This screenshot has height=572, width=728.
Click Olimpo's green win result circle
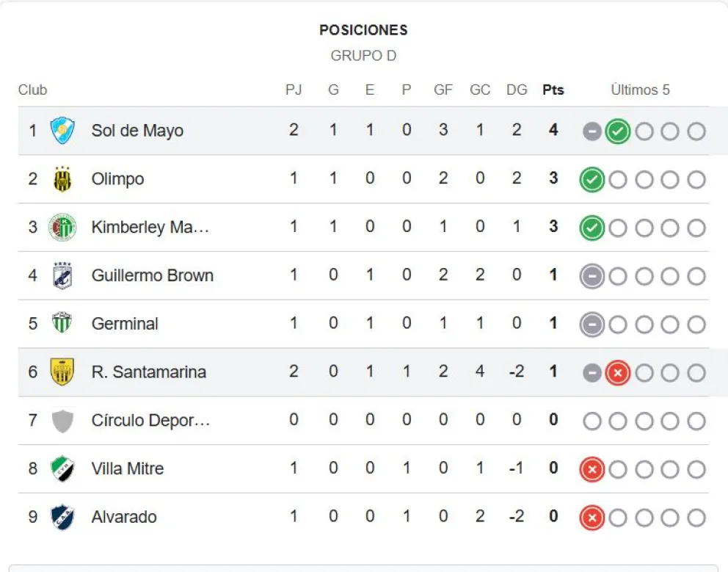(591, 180)
